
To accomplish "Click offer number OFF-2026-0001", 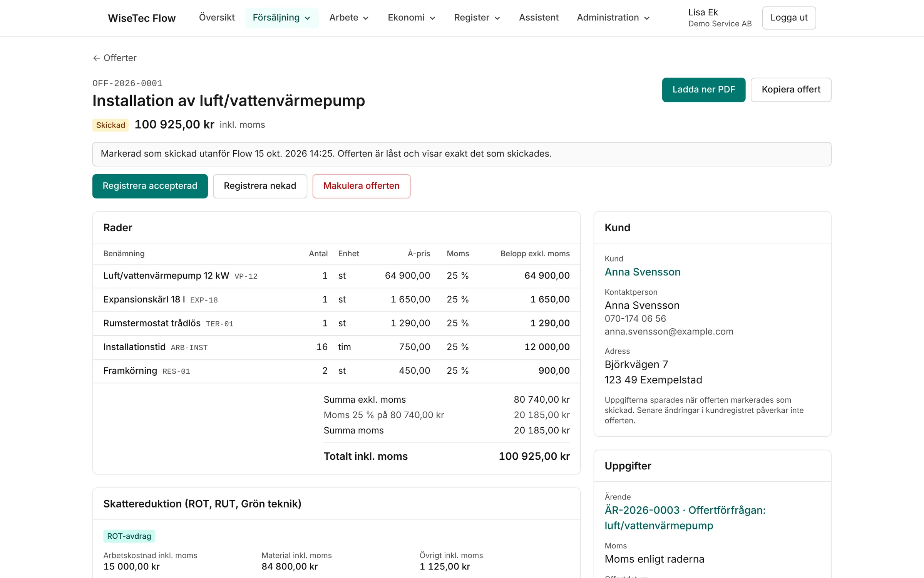I will tap(127, 83).
